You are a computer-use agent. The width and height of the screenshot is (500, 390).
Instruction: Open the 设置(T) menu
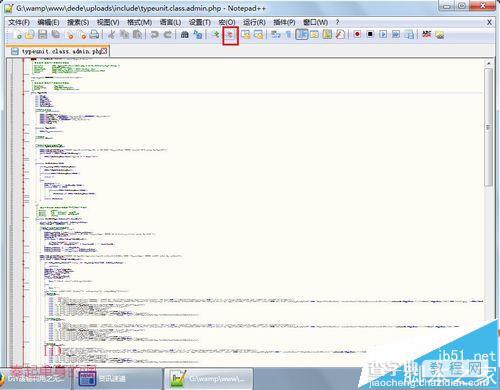(200, 22)
